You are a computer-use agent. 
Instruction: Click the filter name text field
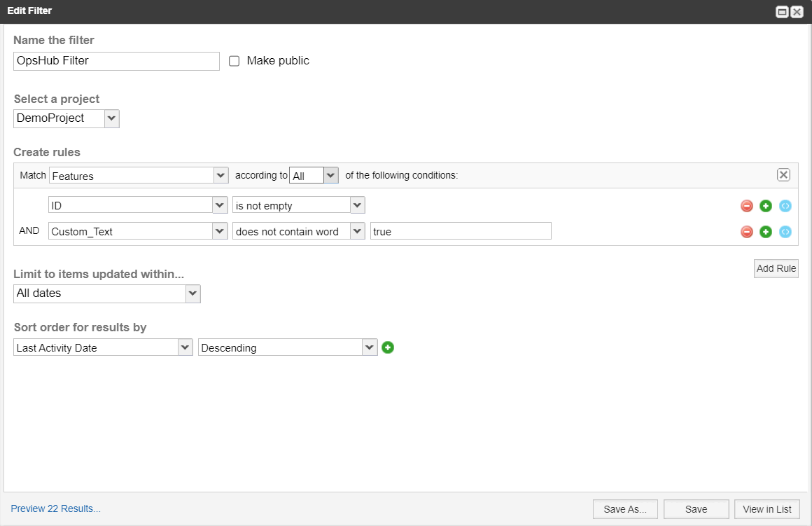(116, 61)
